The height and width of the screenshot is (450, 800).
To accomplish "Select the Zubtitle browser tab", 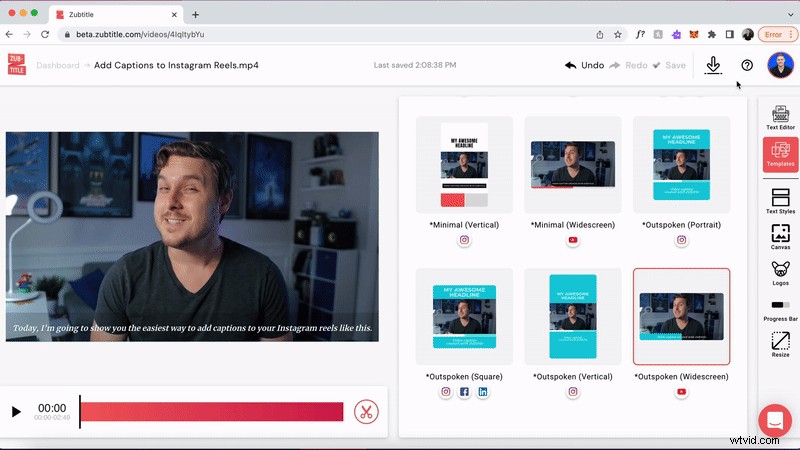I will click(x=116, y=15).
